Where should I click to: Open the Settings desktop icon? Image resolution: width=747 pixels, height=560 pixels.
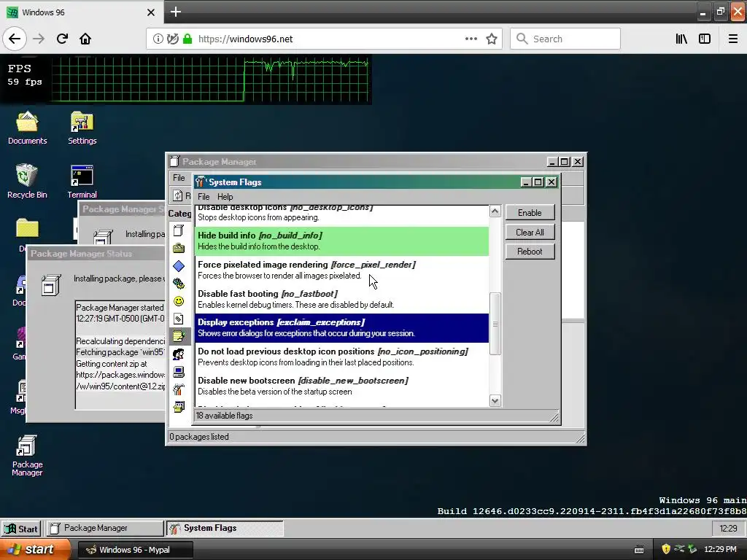pos(82,128)
